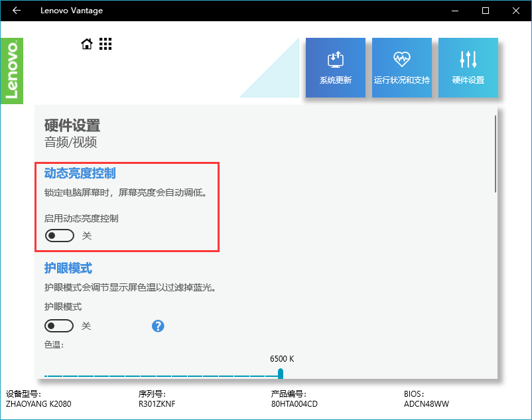Viewport: 532px width, 420px height.
Task: Click the serial number R301ZKNF
Action: pos(157,403)
